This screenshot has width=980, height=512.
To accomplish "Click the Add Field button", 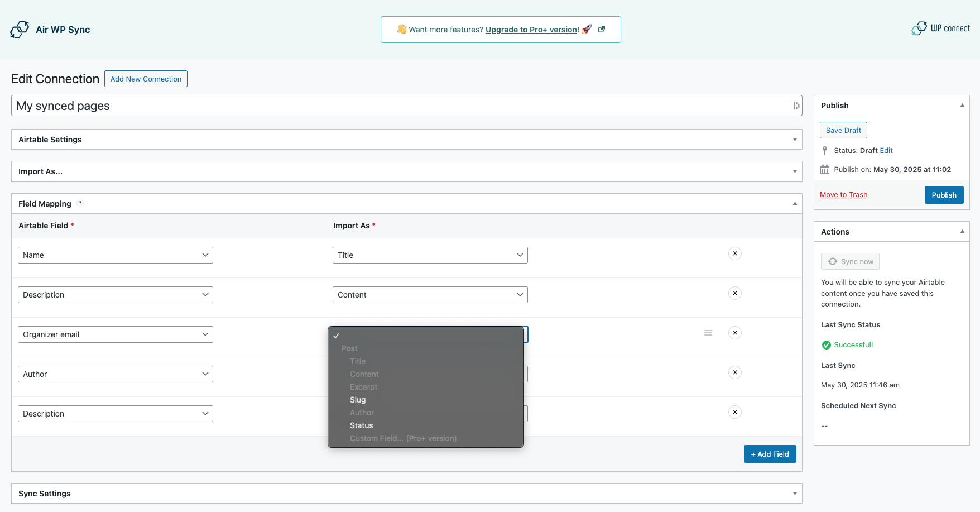I will pyautogui.click(x=770, y=454).
